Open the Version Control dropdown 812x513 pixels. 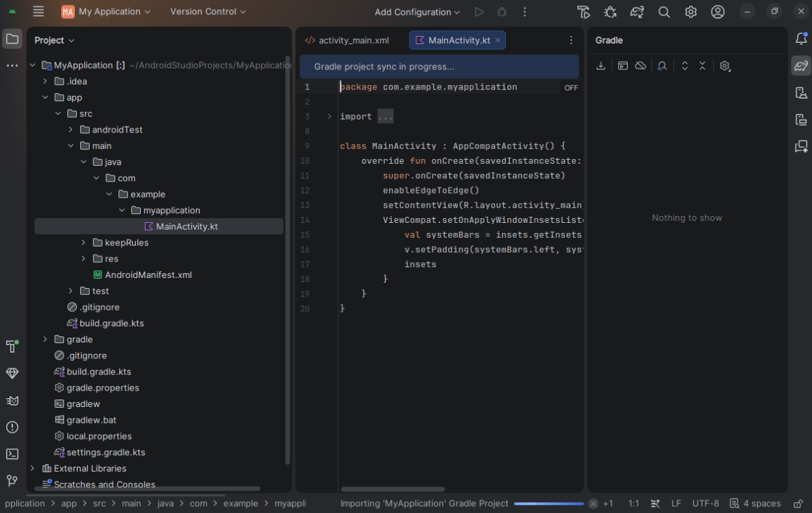[207, 12]
